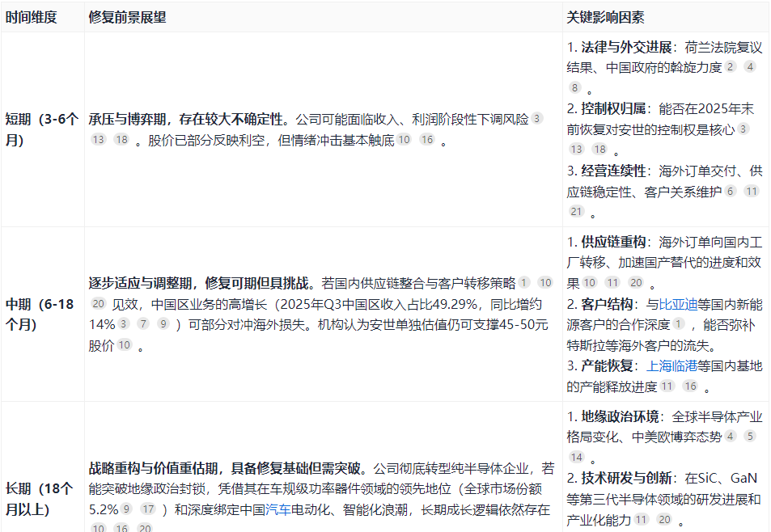The height and width of the screenshot is (532, 771).
Task: Click citation badge 21 under 经营连续性
Action: 577,210
